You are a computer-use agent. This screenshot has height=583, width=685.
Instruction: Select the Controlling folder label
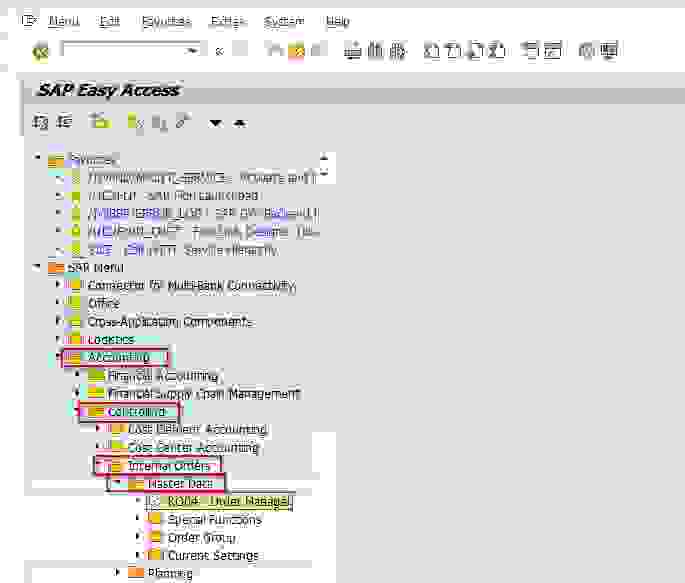[137, 412]
